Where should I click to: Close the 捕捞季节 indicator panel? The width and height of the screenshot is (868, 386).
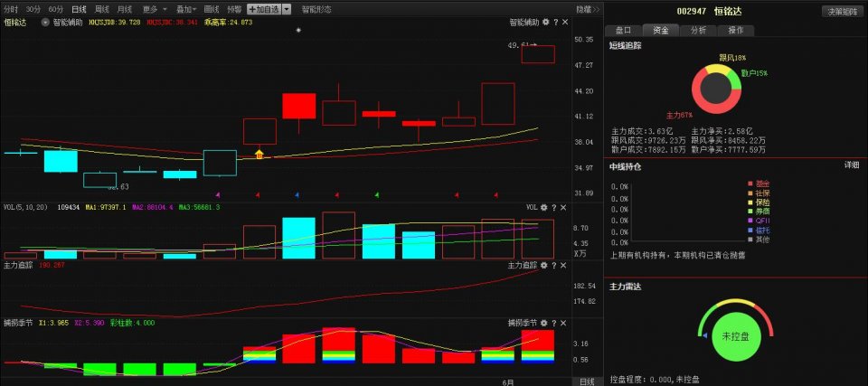click(x=563, y=323)
